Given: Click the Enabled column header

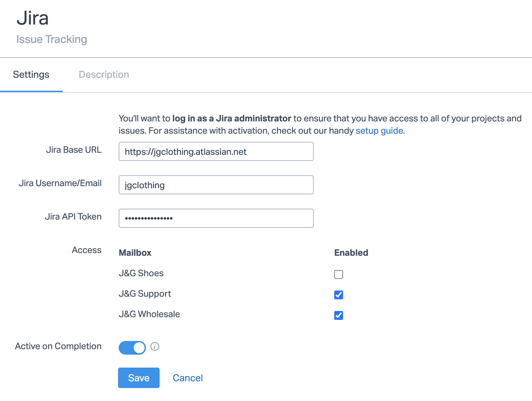Looking at the screenshot, I should tap(351, 253).
